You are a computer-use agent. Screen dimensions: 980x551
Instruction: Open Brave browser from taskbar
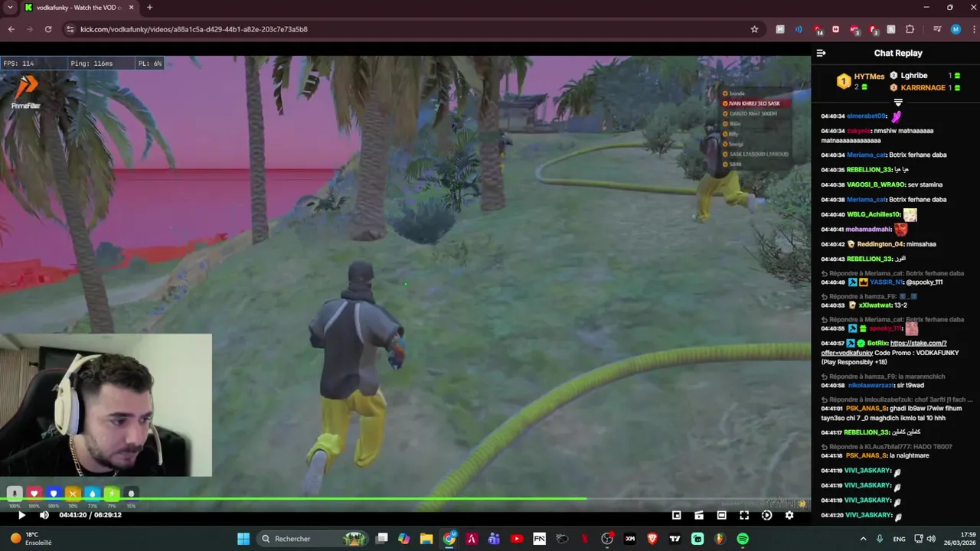coord(652,539)
